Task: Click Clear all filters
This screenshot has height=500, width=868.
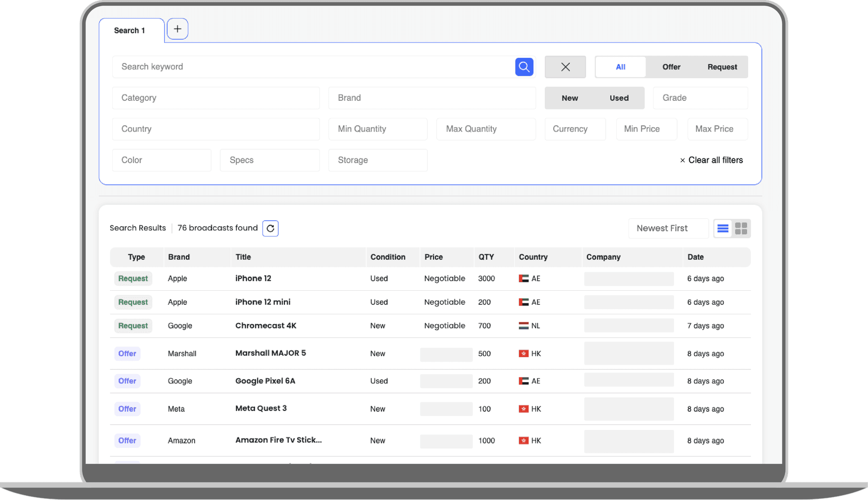Action: coord(712,160)
